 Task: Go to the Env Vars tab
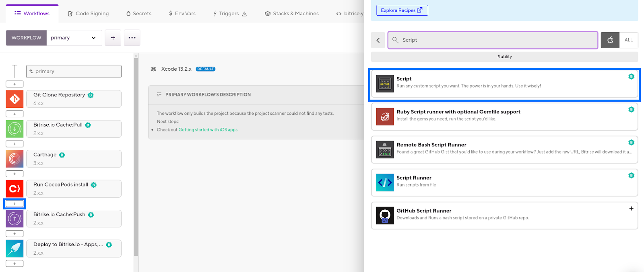182,14
